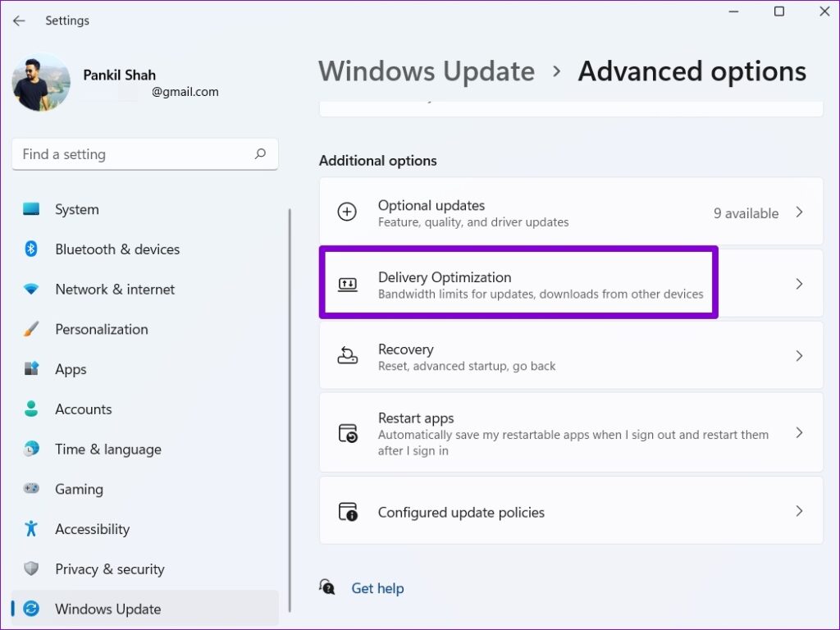Screen dimensions: 840x630
Task: Expand the Recovery options chevron
Action: click(x=799, y=355)
